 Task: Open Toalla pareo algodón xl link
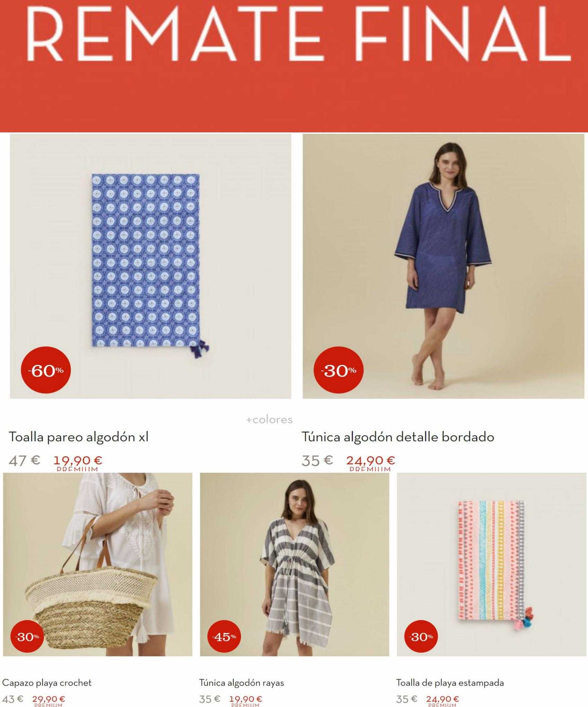click(79, 437)
